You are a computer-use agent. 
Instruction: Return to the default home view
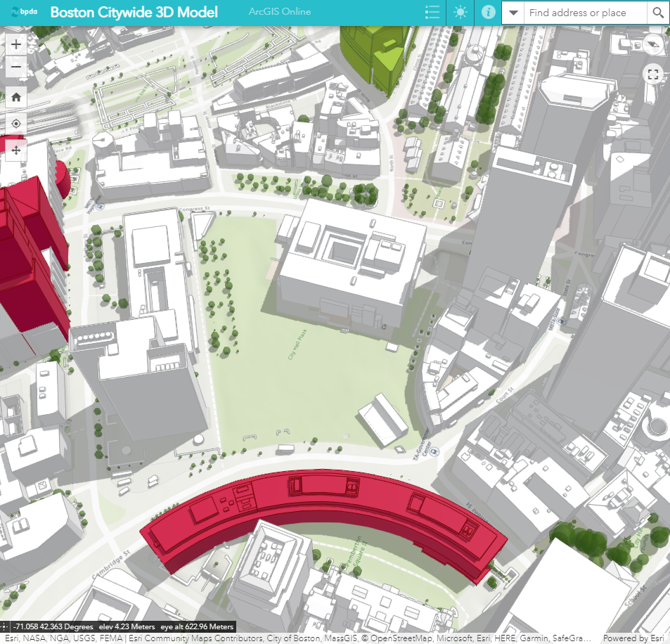tap(15, 97)
